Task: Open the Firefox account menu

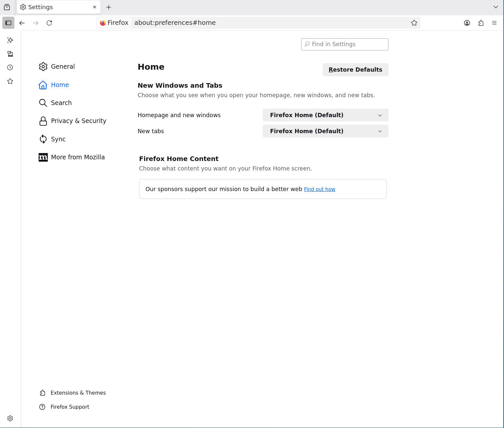Action: [x=467, y=23]
